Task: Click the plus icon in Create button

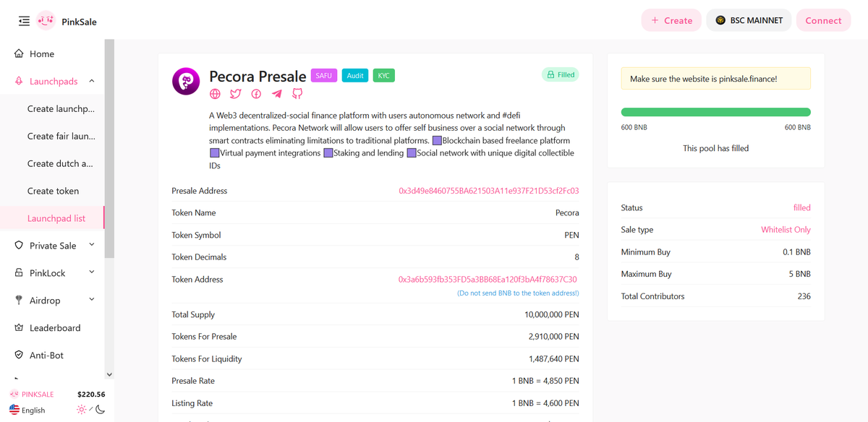Action: (655, 20)
